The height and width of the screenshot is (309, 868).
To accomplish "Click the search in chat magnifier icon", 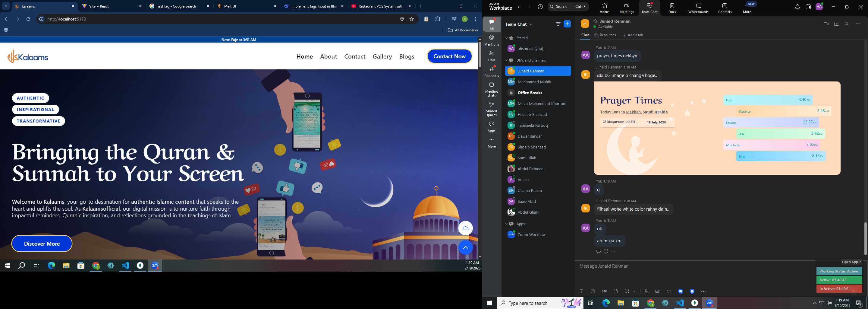I will point(847,24).
